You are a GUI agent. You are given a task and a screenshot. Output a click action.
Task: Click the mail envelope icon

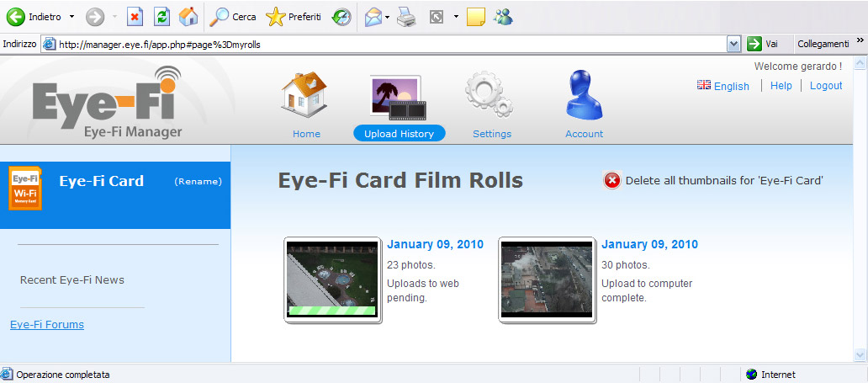(x=373, y=18)
